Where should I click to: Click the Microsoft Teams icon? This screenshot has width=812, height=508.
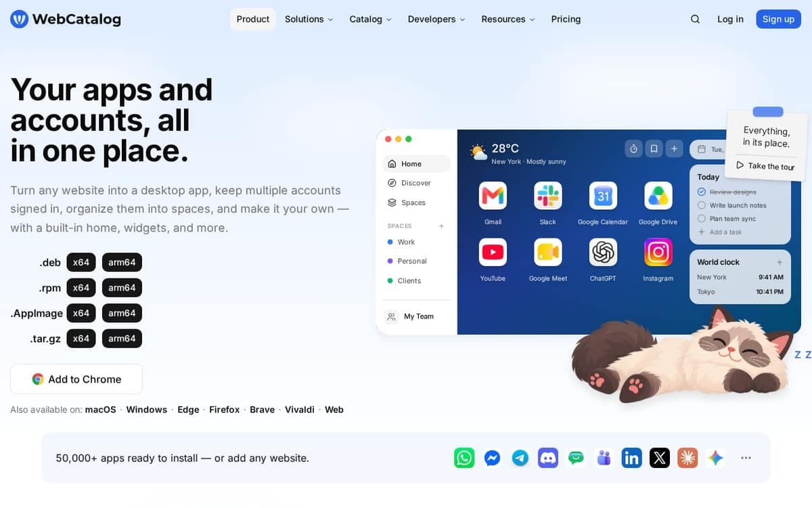pos(604,458)
